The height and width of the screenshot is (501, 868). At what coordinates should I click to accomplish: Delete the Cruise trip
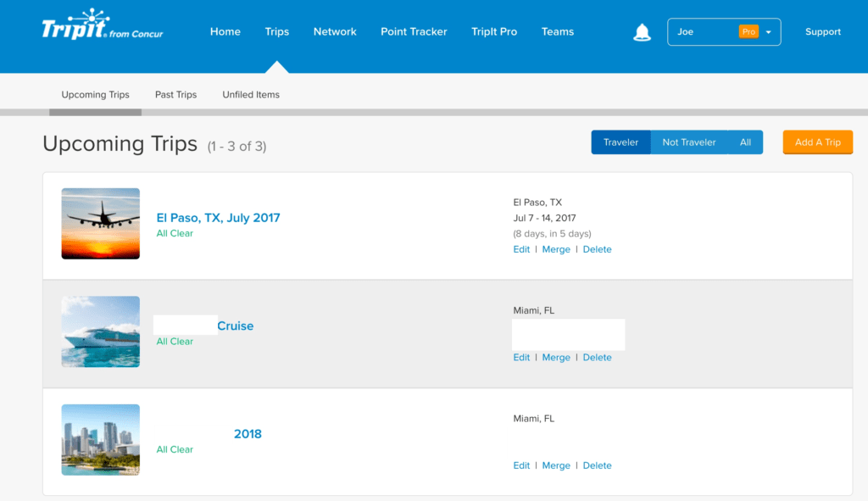(x=597, y=357)
